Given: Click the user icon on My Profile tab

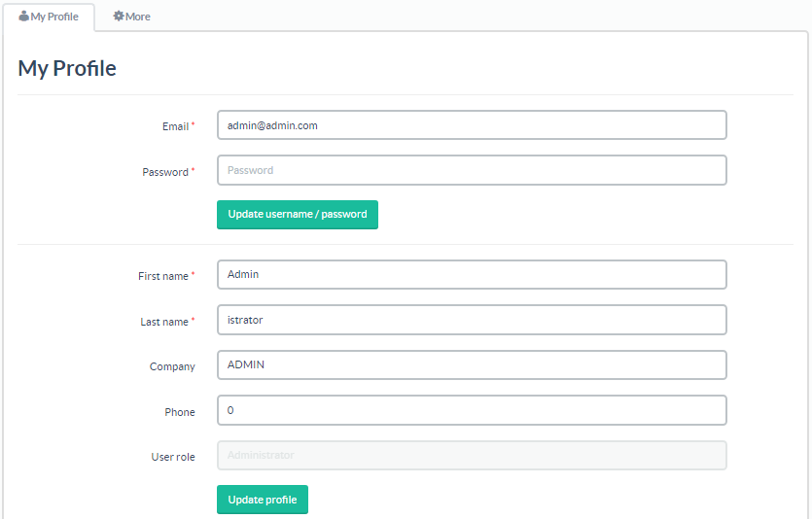Looking at the screenshot, I should click(x=23, y=17).
